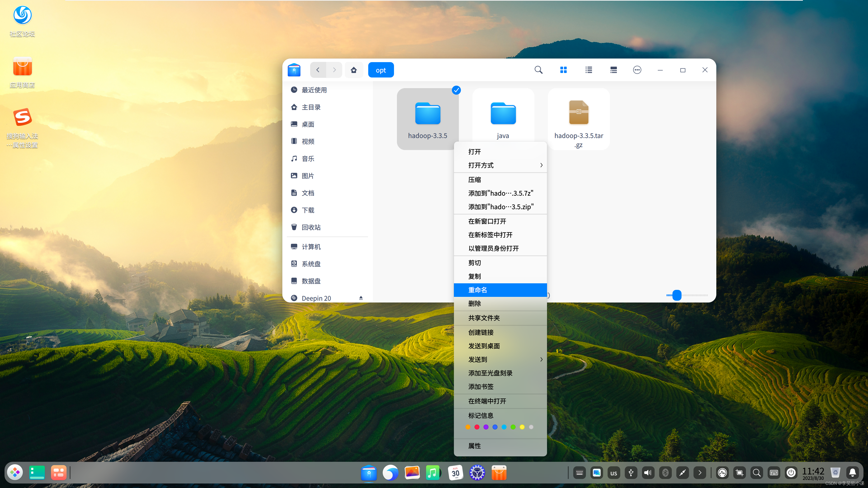The image size is (868, 488).
Task: Open System Disk (系统盘) in sidebar
Action: [327, 264]
